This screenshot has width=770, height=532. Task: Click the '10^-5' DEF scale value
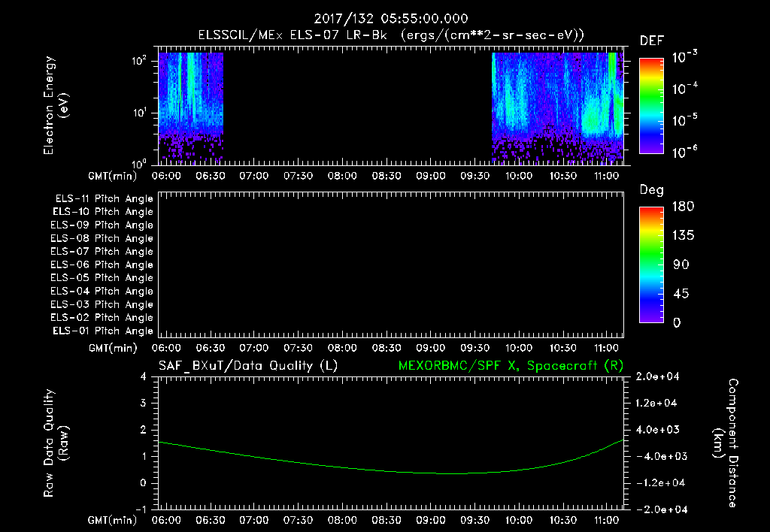click(x=684, y=119)
